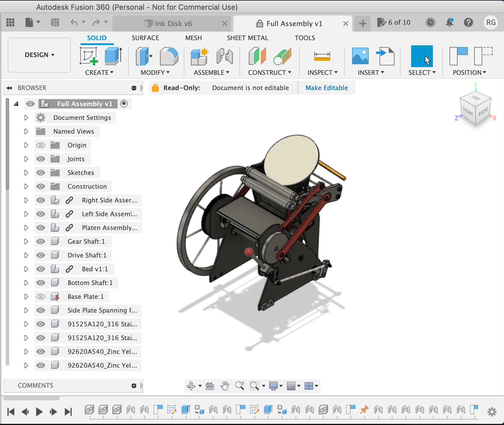Click the 6 of 10 extensions indicator
This screenshot has height=425, width=504.
[394, 22]
